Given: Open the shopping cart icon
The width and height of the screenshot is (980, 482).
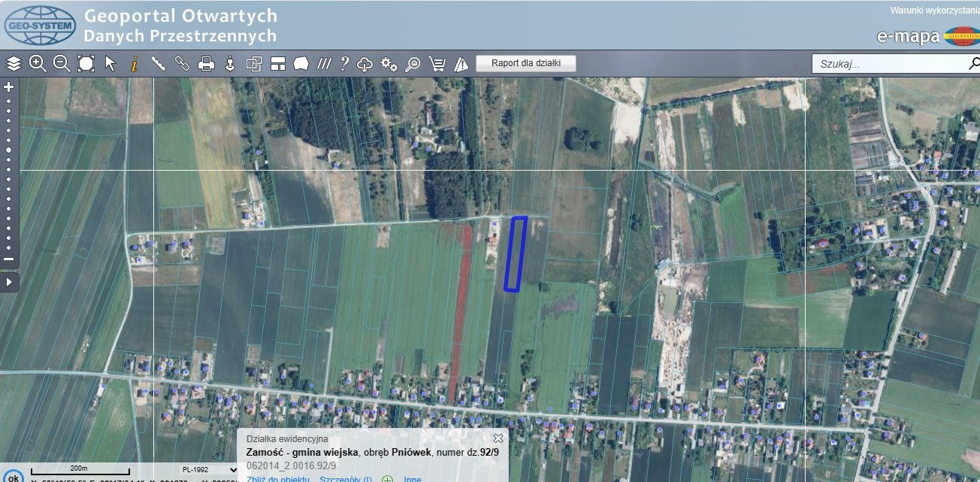Looking at the screenshot, I should click(x=437, y=63).
